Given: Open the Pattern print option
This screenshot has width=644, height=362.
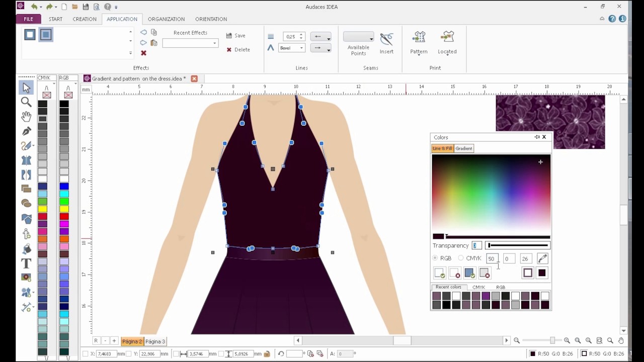Looking at the screenshot, I should 419,43.
